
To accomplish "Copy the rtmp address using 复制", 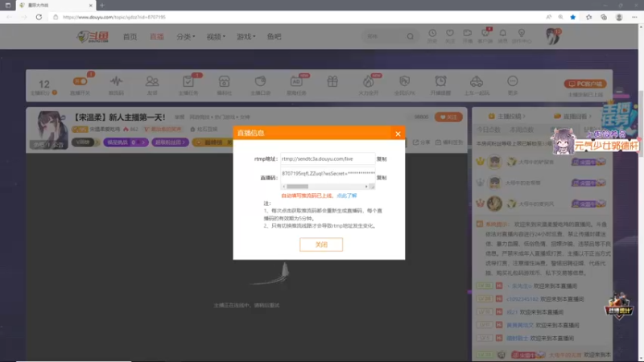I will pos(382,158).
